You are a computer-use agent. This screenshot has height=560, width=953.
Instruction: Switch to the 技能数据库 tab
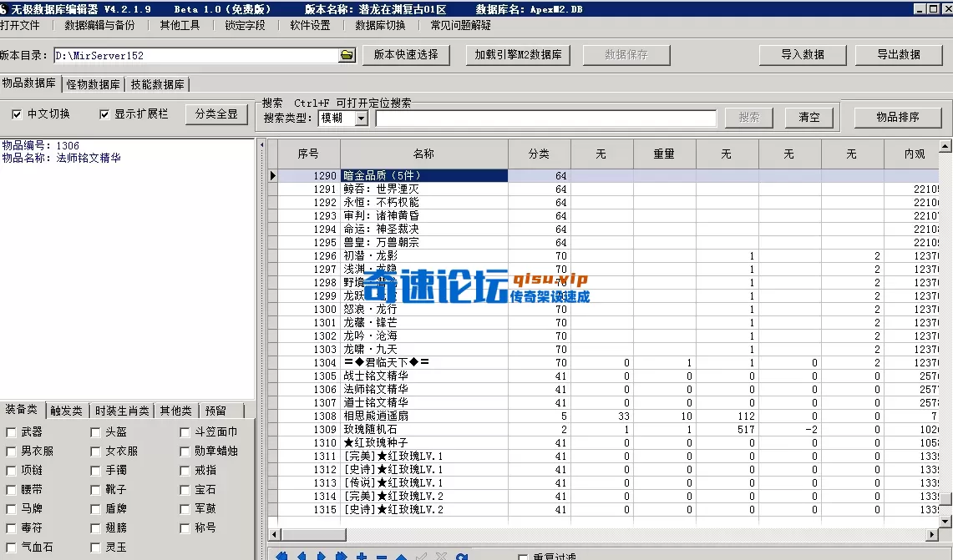point(157,84)
